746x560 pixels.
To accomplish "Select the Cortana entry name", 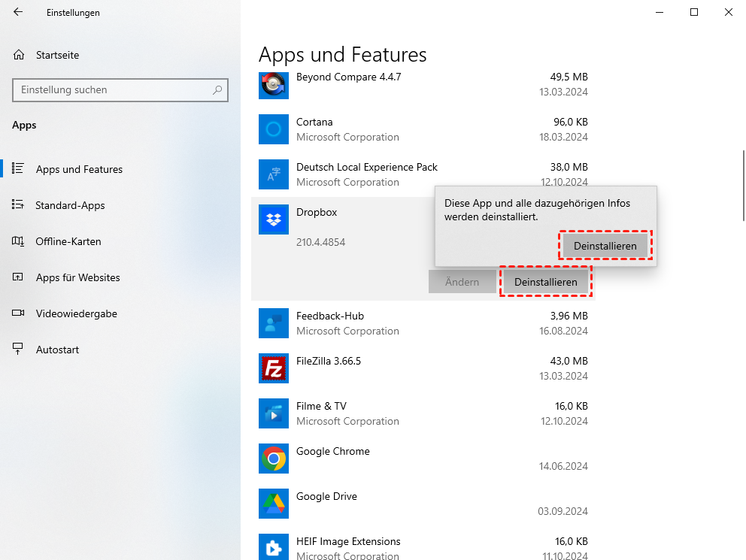I will (314, 123).
